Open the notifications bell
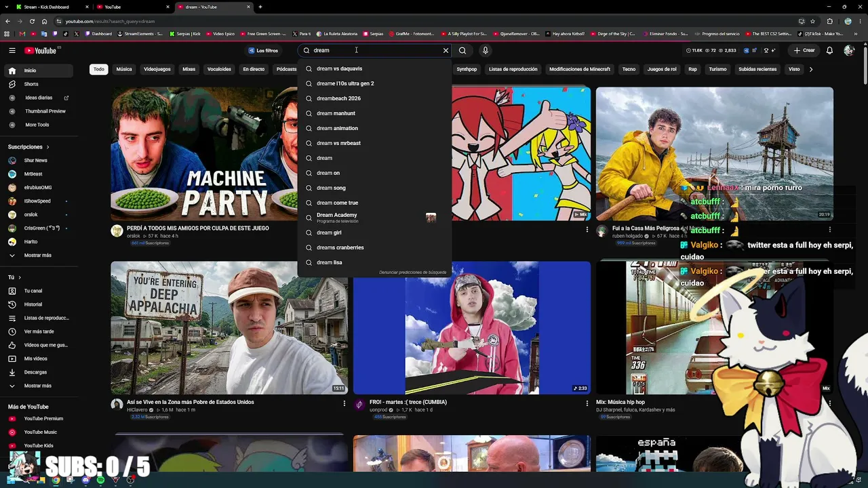 pos(829,50)
